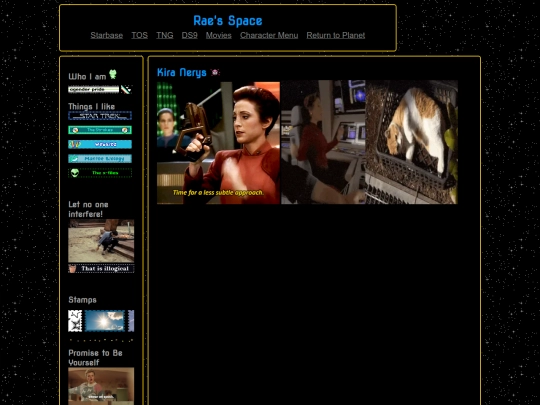Open the cat in basket image
This screenshot has height=405, width=540.
(412, 142)
